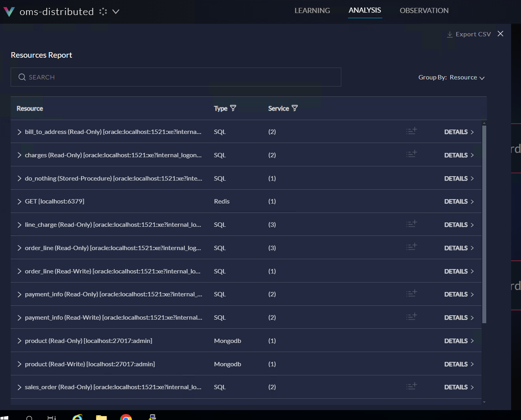Expand the product (Read-Only) row

pos(19,341)
